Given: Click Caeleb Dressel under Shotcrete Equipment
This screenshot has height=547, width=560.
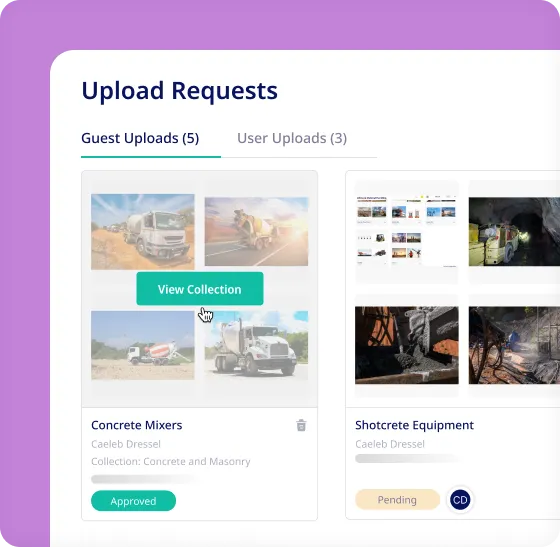Looking at the screenshot, I should point(390,444).
